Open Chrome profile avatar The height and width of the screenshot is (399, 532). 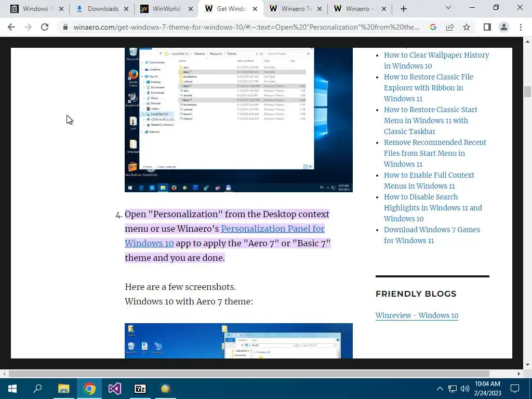coord(504,27)
